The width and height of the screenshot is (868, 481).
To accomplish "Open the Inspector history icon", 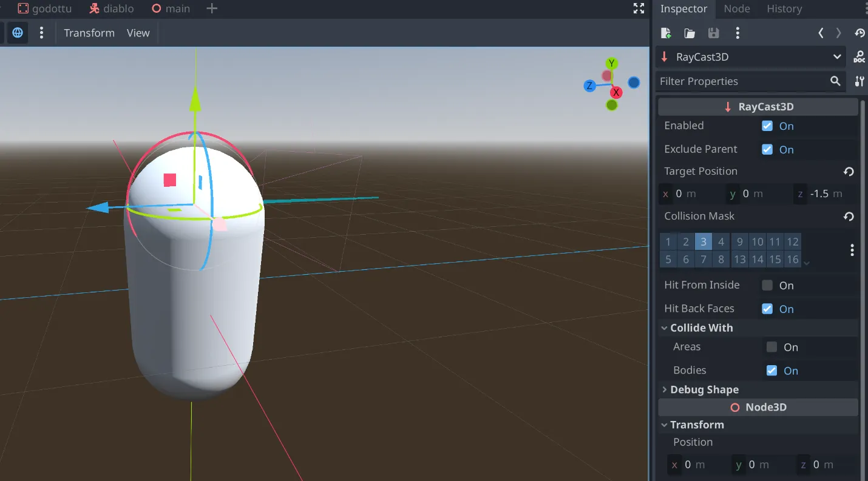I will [860, 33].
